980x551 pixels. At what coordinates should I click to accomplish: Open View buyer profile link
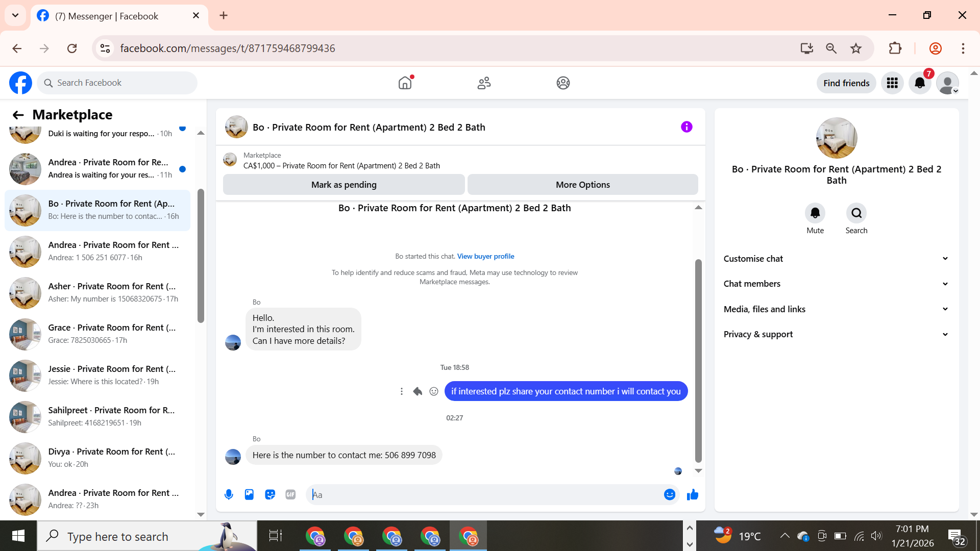click(x=485, y=256)
